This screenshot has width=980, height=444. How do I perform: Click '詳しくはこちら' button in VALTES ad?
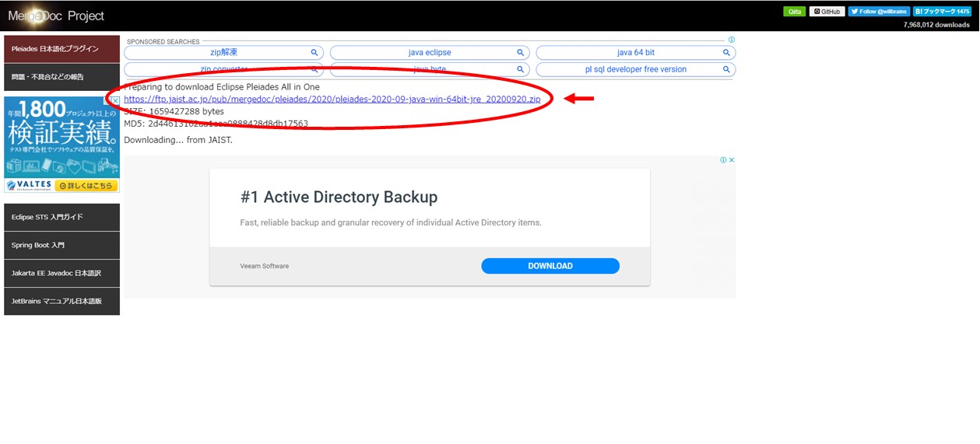86,186
